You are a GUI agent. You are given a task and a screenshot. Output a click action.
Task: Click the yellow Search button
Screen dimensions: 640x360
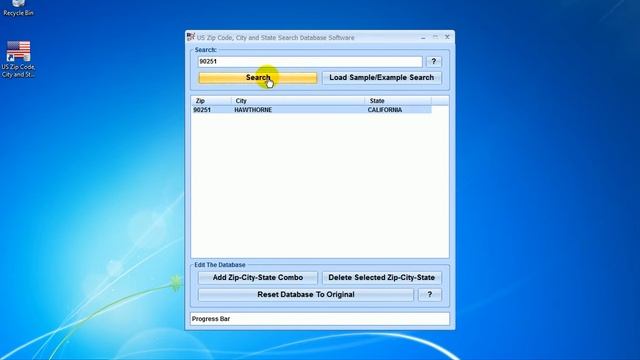click(258, 78)
